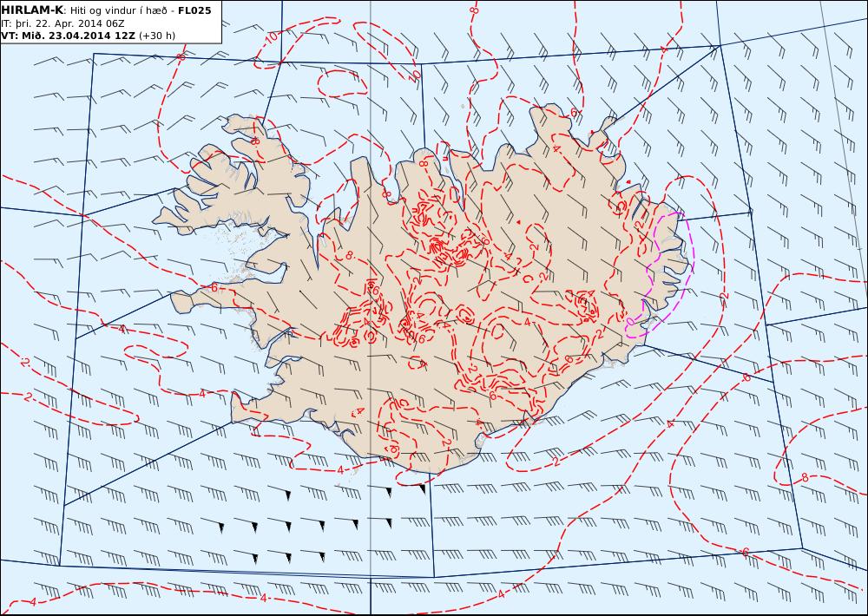
Task: Select the FL025 flight level label
Action: [x=194, y=10]
